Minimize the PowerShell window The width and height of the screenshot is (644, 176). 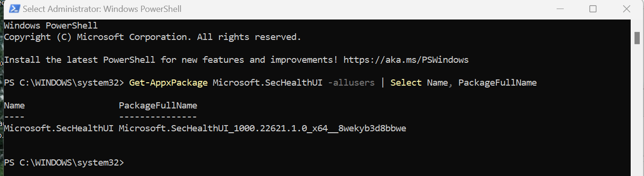click(560, 9)
